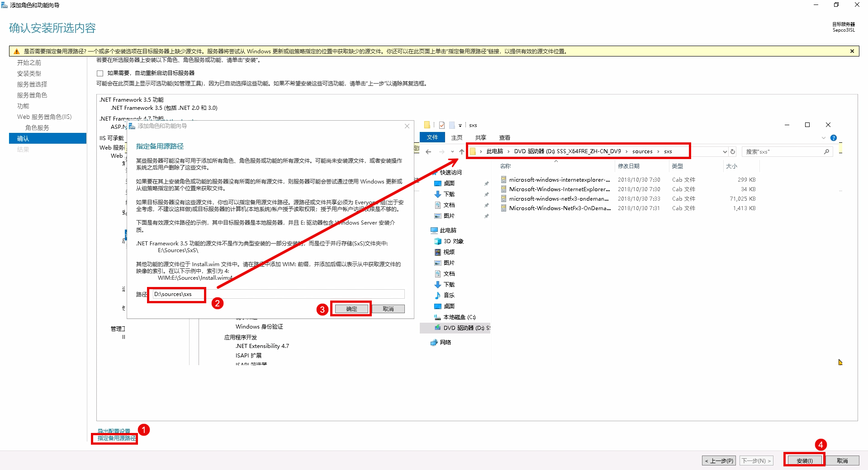
Task: Click the 安装(I) install button
Action: (x=804, y=461)
